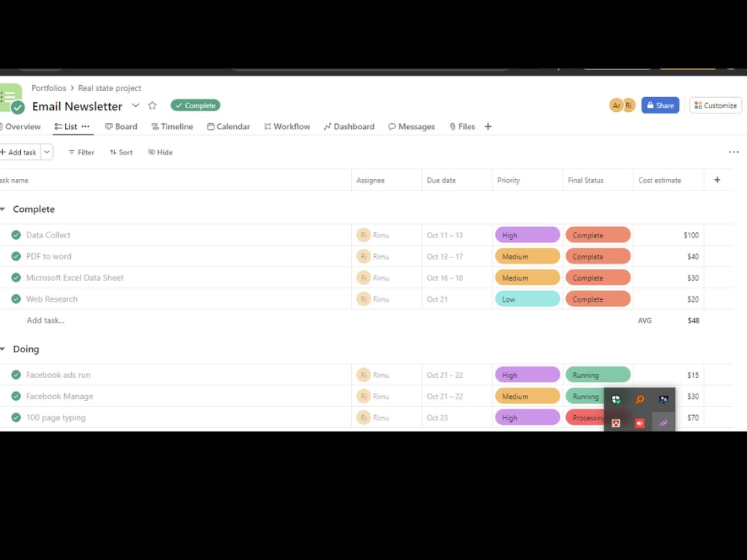Toggle completion checkmark for Microsoft Excel Data Sheet

[x=16, y=278]
